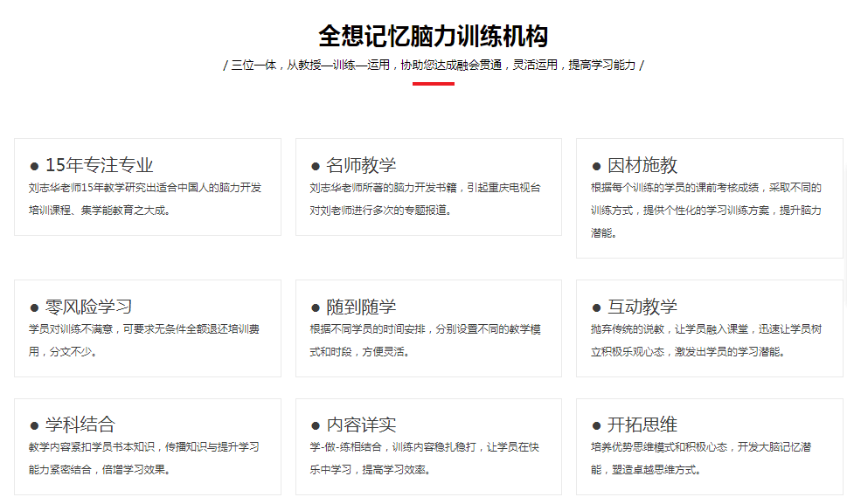The width and height of the screenshot is (847, 504).
Task: Select the 开拓思维 card title
Action: coord(642,425)
